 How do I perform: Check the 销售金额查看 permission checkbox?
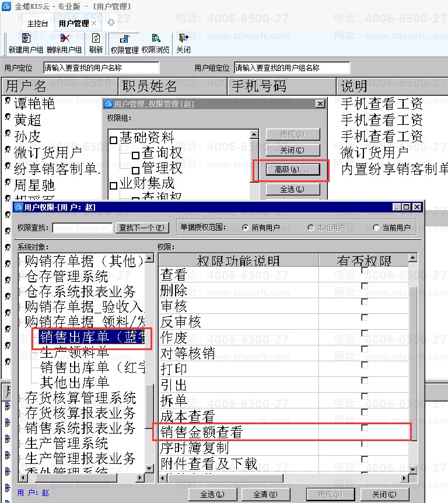365,428
